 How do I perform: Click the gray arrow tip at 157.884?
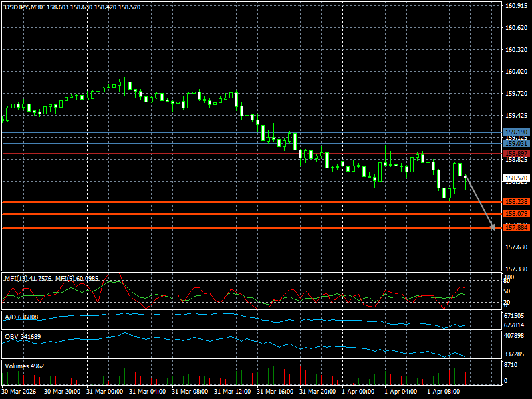point(492,227)
